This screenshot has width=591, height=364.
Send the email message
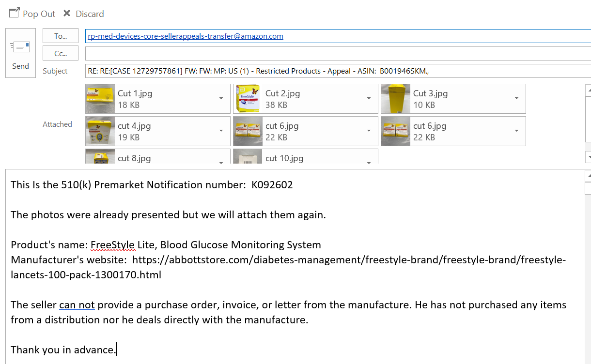pyautogui.click(x=20, y=53)
